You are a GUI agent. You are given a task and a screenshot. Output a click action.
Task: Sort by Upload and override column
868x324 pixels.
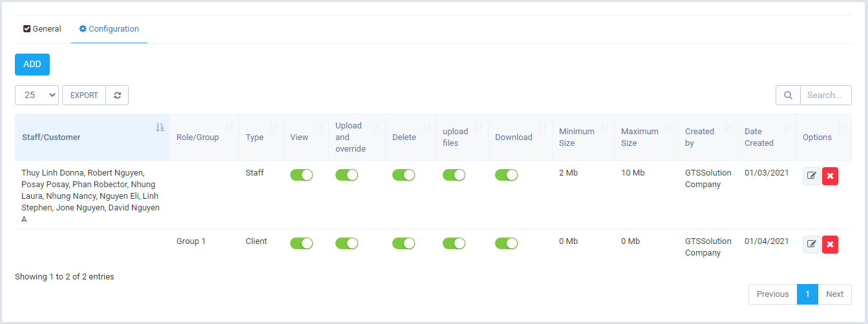[x=357, y=137]
